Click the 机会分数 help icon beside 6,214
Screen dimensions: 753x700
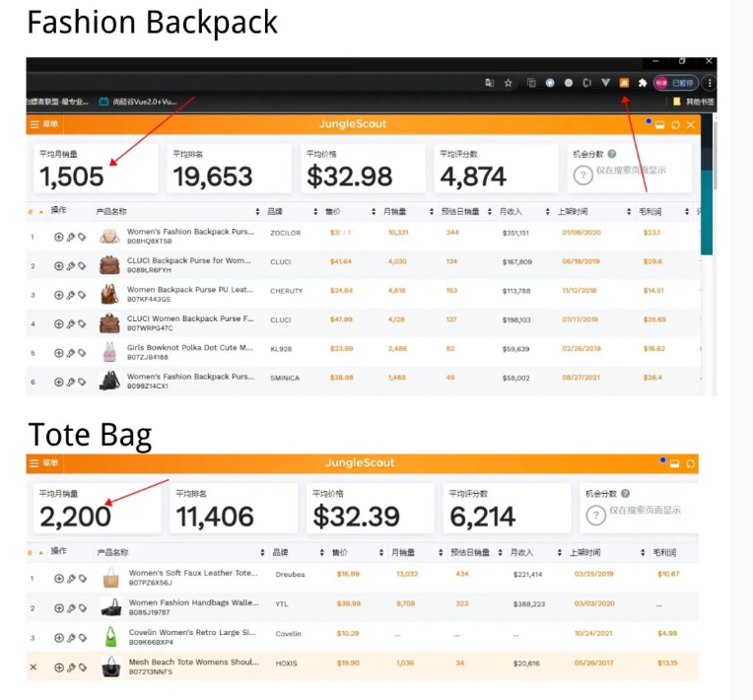pos(625,493)
